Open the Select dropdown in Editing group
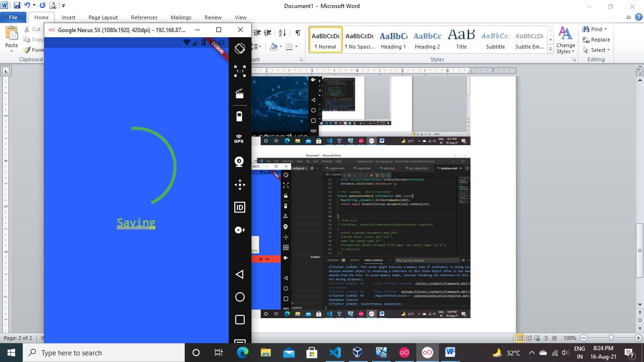This screenshot has height=362, width=644. (596, 50)
